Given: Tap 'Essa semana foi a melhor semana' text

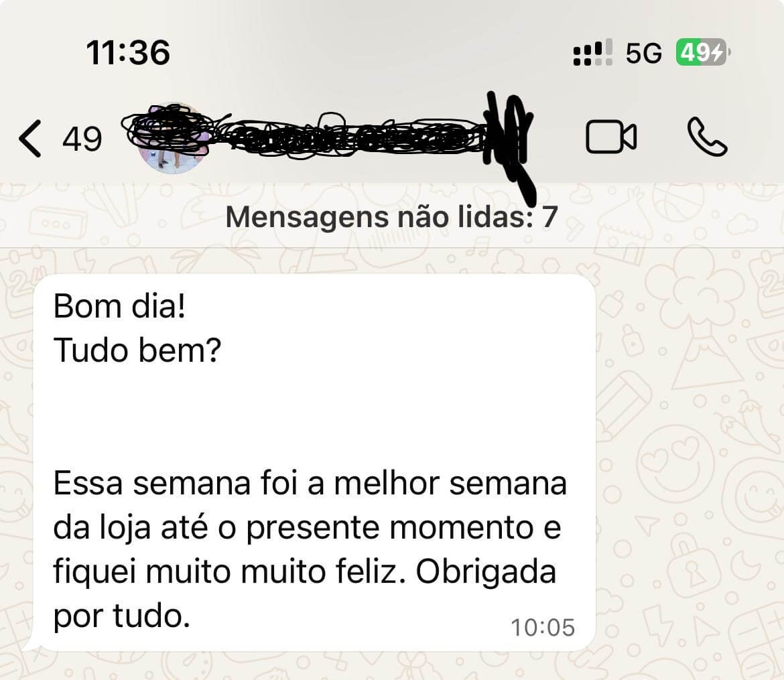Looking at the screenshot, I should coord(310,484).
